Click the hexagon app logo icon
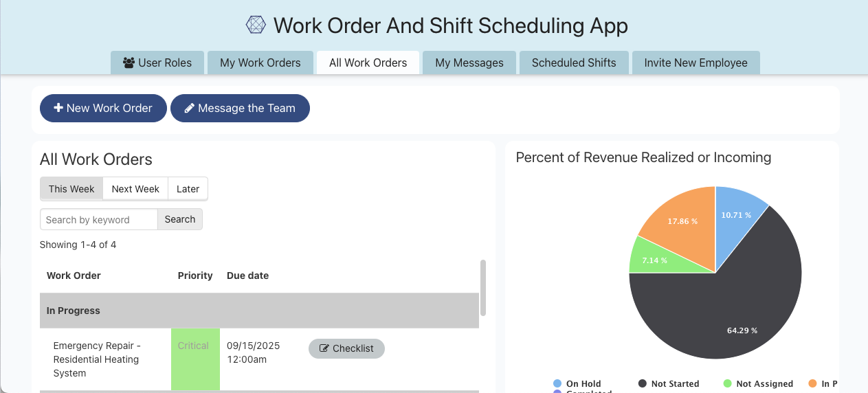868x393 pixels. pos(256,25)
